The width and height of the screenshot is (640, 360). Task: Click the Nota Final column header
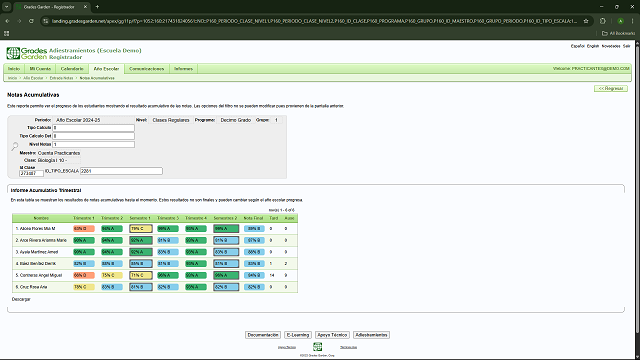[x=253, y=218]
